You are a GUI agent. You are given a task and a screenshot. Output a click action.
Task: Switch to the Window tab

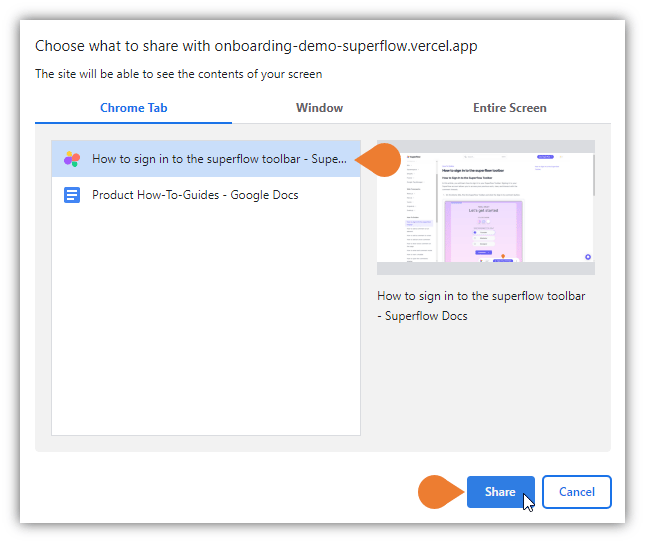click(319, 108)
